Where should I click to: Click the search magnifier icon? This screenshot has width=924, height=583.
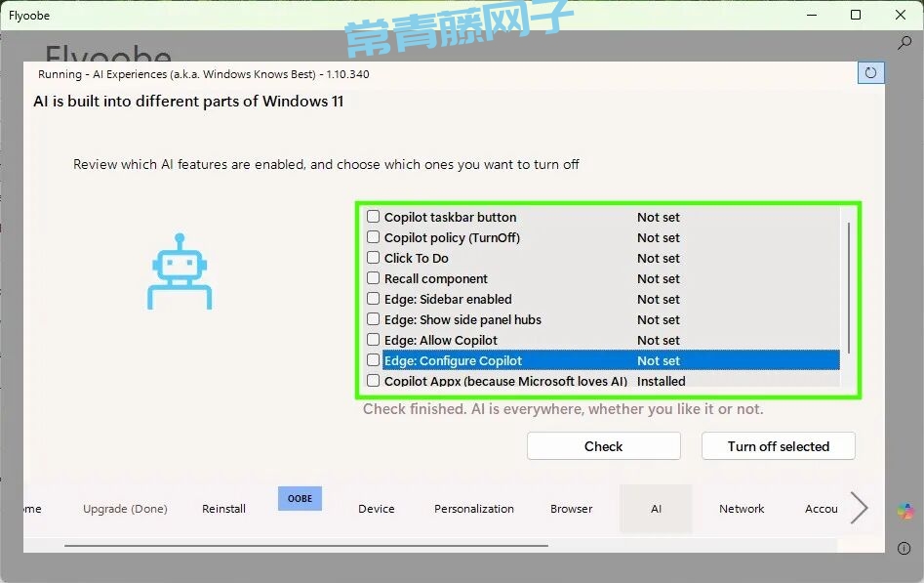(904, 44)
